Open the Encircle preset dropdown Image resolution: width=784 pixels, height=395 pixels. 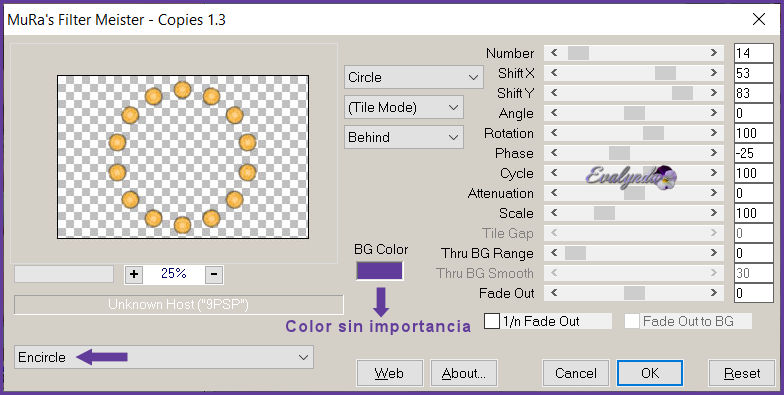(164, 357)
